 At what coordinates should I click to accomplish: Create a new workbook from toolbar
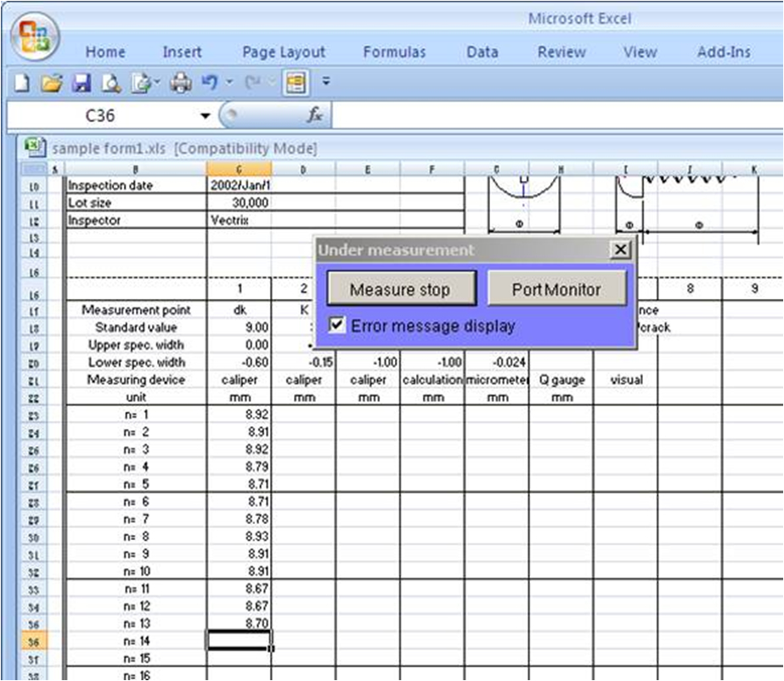pyautogui.click(x=21, y=82)
